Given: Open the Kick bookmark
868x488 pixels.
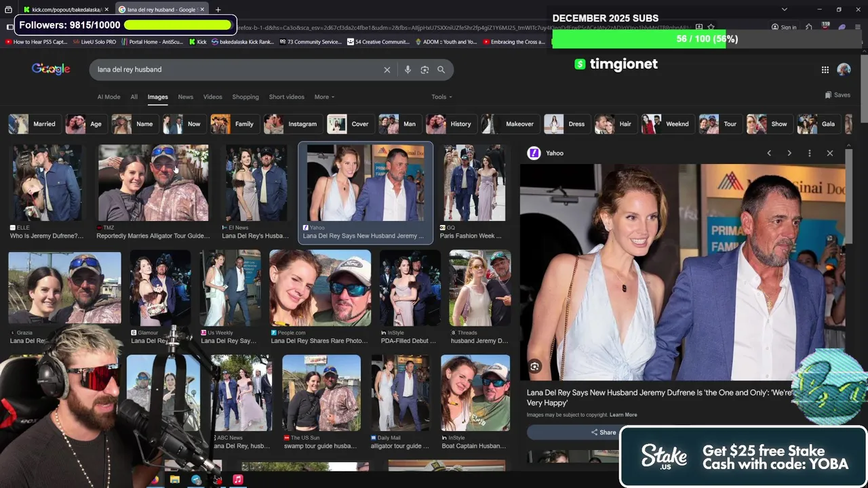Looking at the screenshot, I should point(197,42).
